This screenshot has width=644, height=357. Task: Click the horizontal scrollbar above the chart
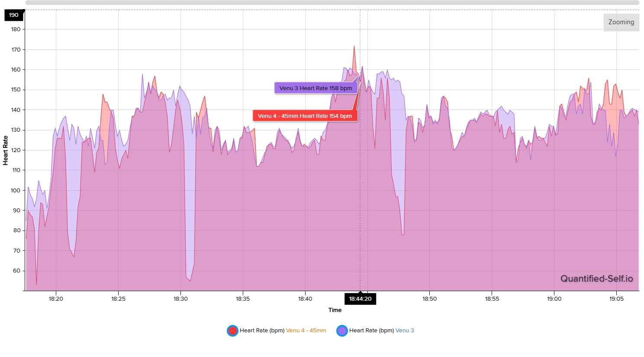[x=332, y=3]
